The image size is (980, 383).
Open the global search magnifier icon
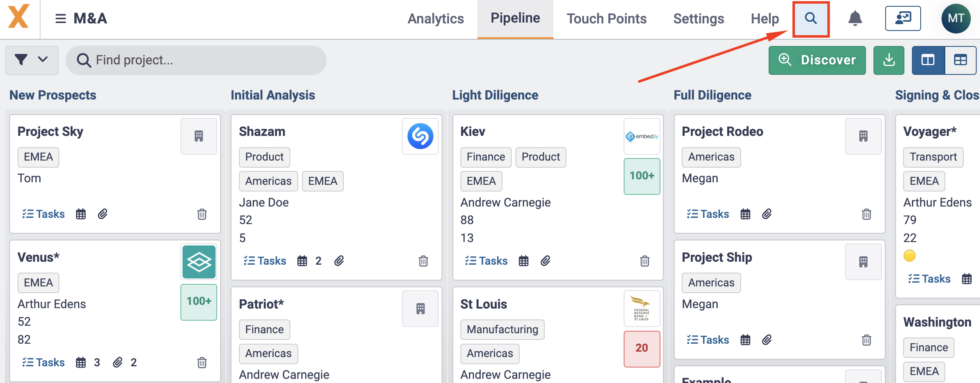810,19
